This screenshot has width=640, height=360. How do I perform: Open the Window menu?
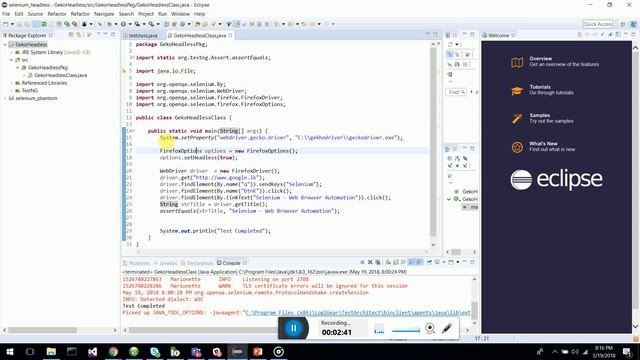180,14
